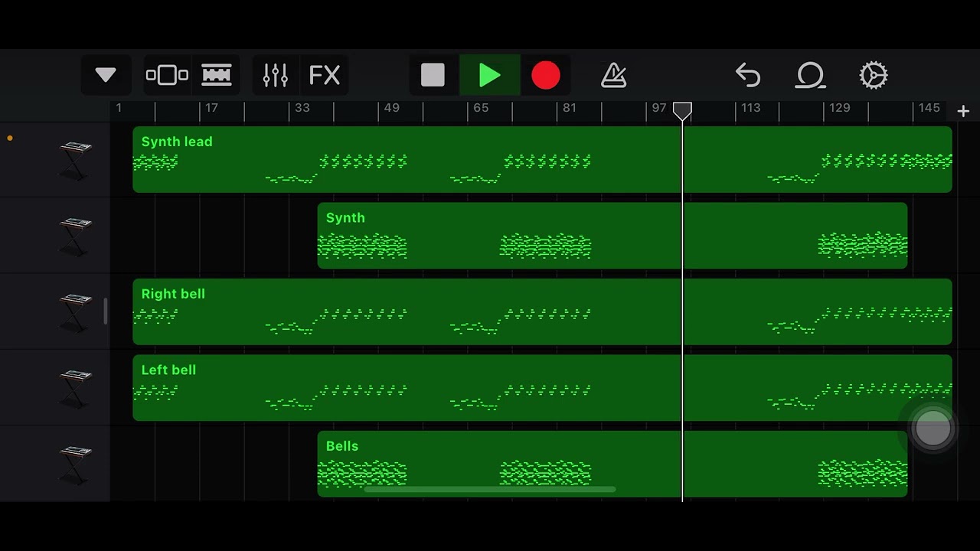Add song section with plus button

click(963, 112)
